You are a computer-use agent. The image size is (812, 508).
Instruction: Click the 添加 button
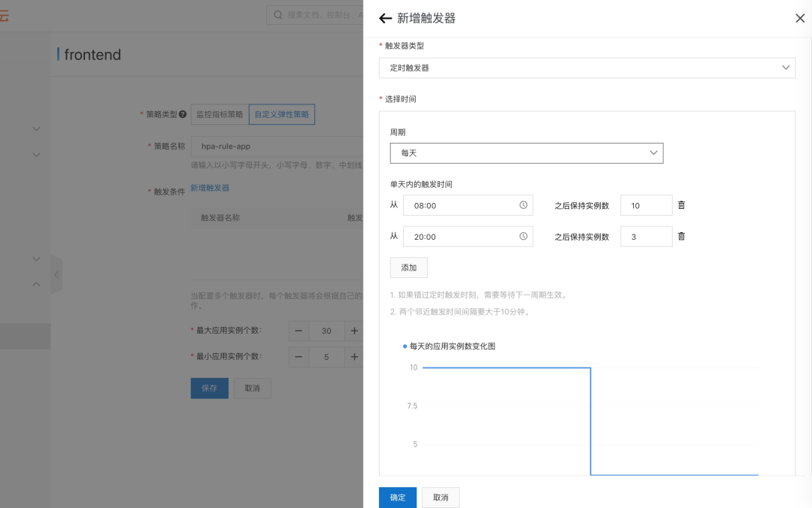click(x=408, y=268)
